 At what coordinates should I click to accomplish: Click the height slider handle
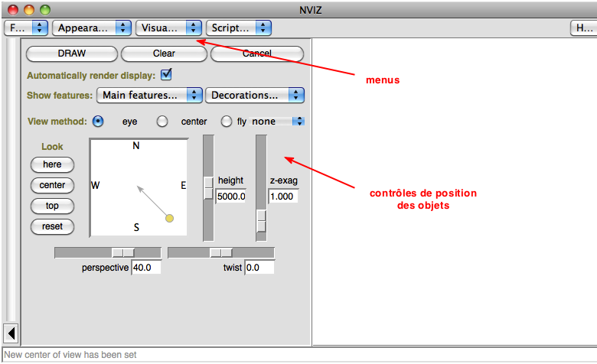pyautogui.click(x=208, y=187)
